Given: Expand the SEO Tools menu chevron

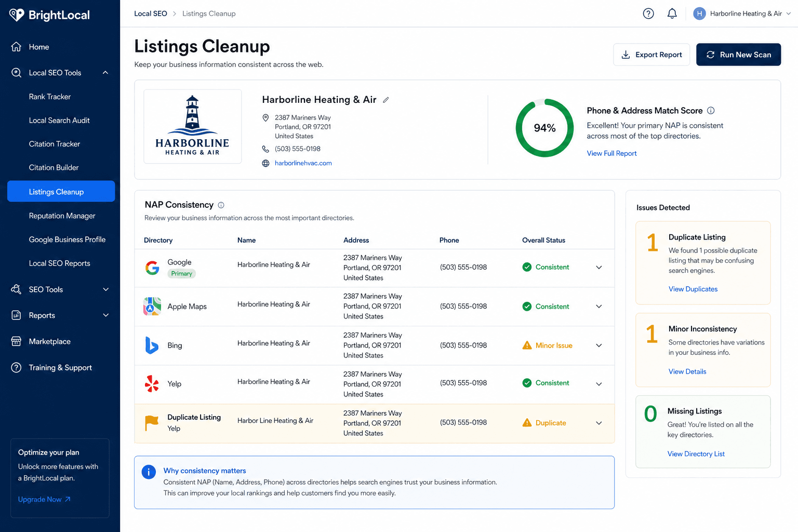Looking at the screenshot, I should click(105, 289).
